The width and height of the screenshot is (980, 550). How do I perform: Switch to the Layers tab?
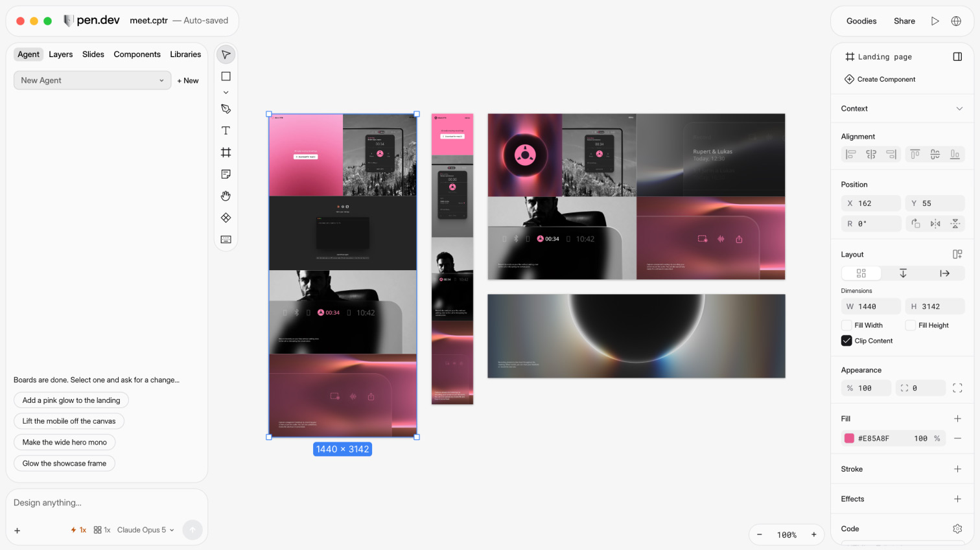61,54
